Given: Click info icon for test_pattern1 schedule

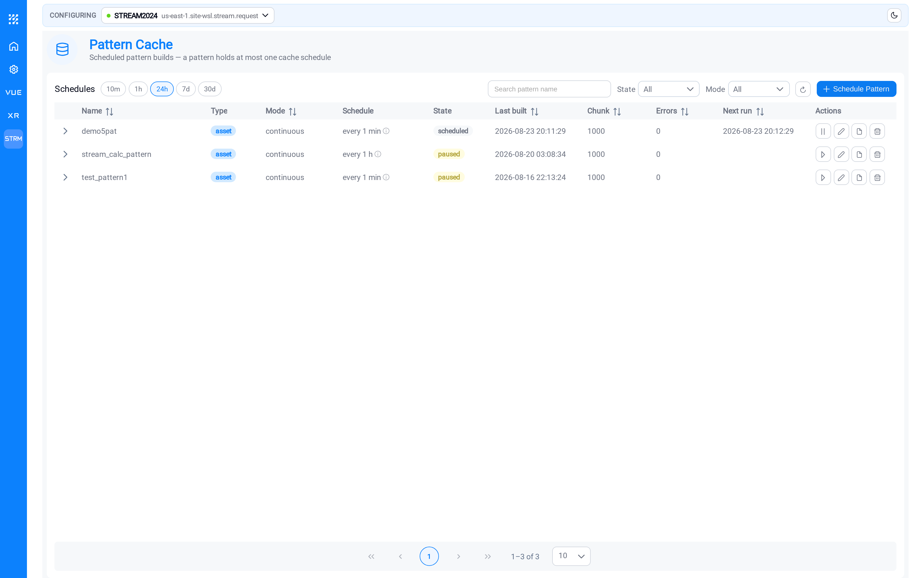Looking at the screenshot, I should (386, 177).
